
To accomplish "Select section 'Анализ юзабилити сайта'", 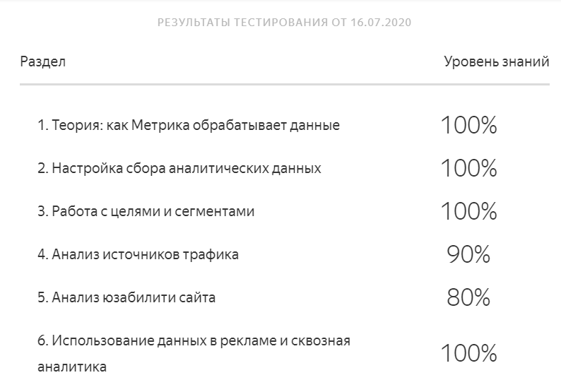I will pyautogui.click(x=126, y=297).
